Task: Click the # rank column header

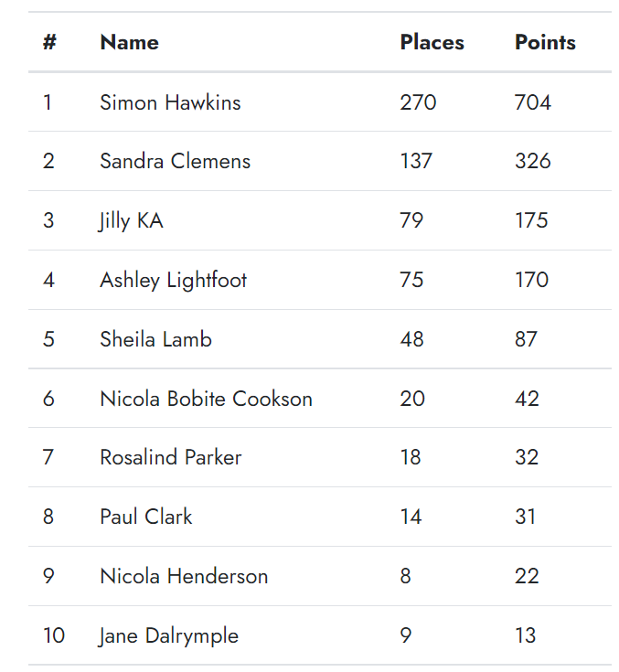Action: click(x=49, y=42)
